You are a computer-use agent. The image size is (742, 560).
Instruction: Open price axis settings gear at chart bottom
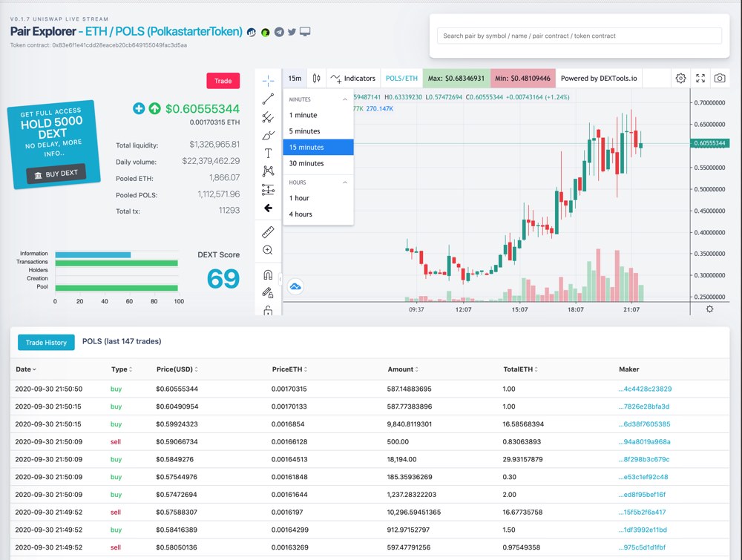click(709, 309)
